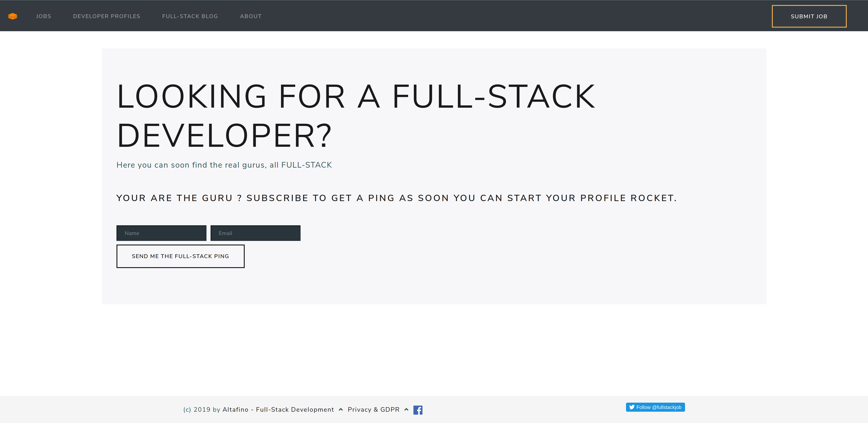
Task: Open the Privacy & GDPR link
Action: pos(373,409)
